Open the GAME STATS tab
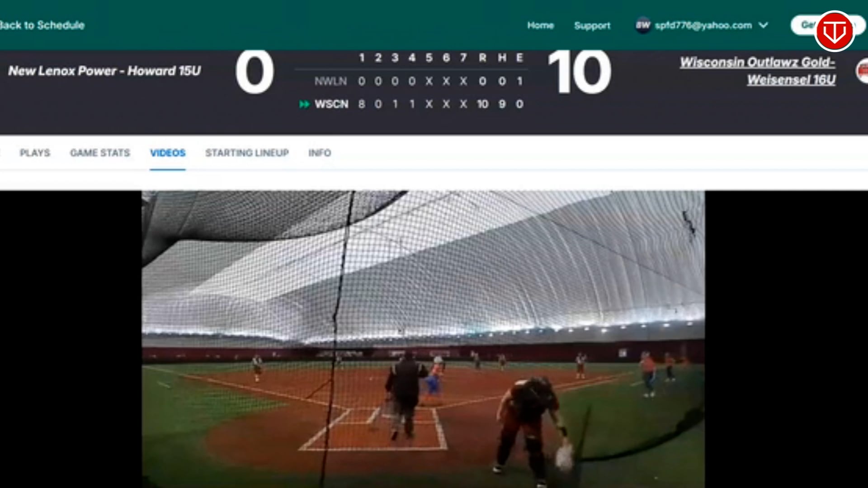The height and width of the screenshot is (488, 868). 100,153
